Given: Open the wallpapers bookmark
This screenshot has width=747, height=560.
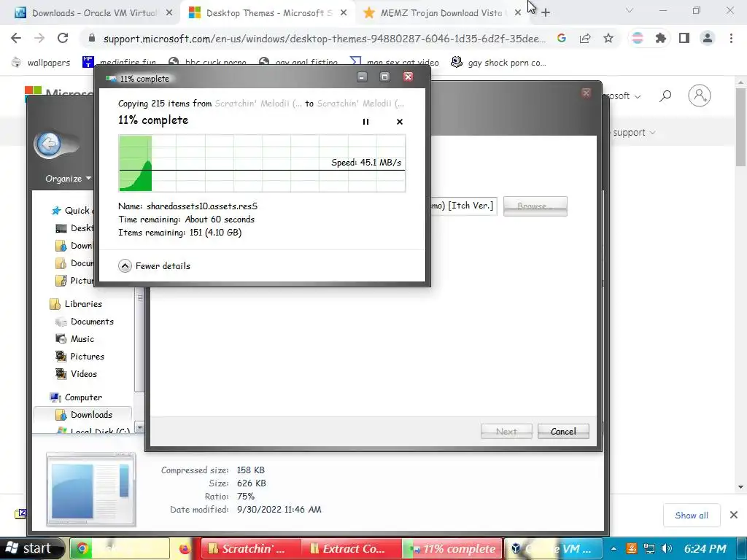Looking at the screenshot, I should tap(41, 63).
